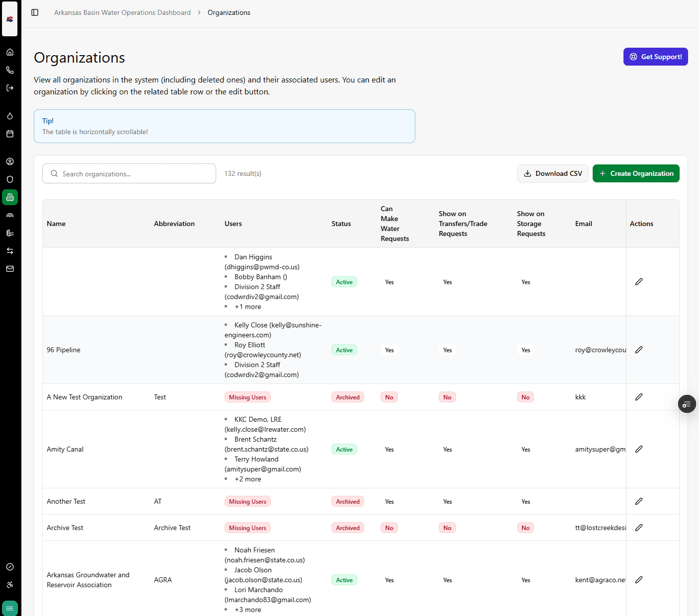Click the user settings icon in sidebar
Viewport: 699px width, 616px height.
click(10, 585)
